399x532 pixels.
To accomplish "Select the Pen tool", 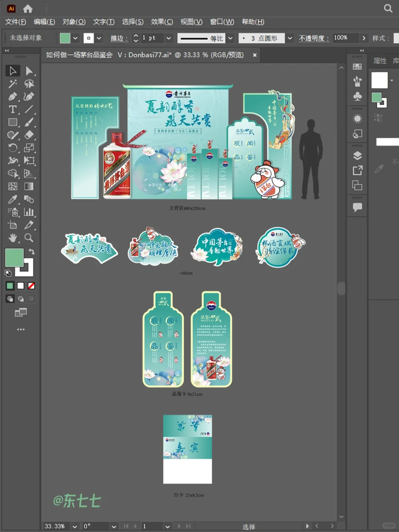I will (13, 97).
